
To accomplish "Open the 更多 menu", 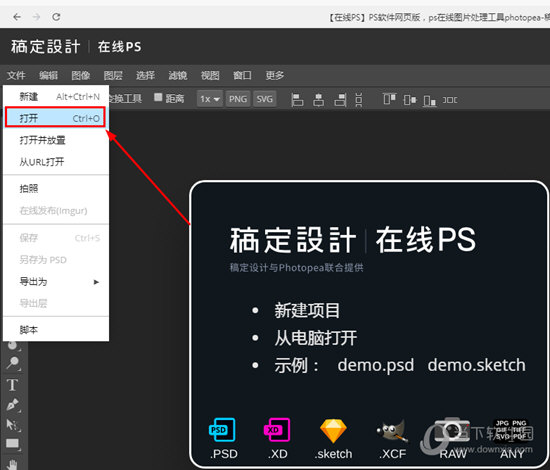I will pyautogui.click(x=275, y=75).
